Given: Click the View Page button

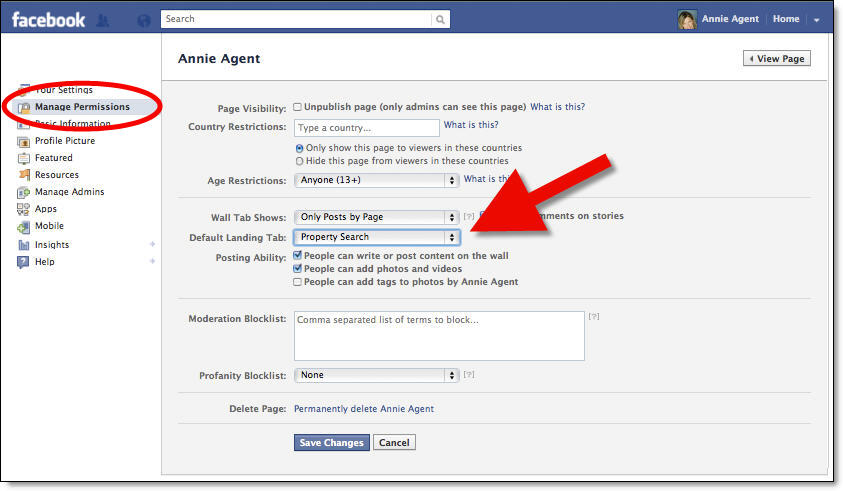Looking at the screenshot, I should 777,59.
